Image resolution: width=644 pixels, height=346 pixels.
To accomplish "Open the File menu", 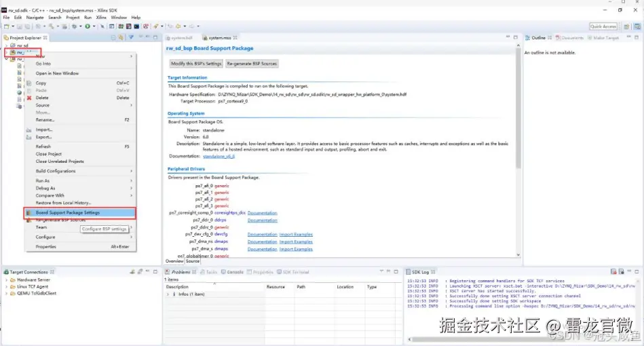I will [x=6, y=18].
